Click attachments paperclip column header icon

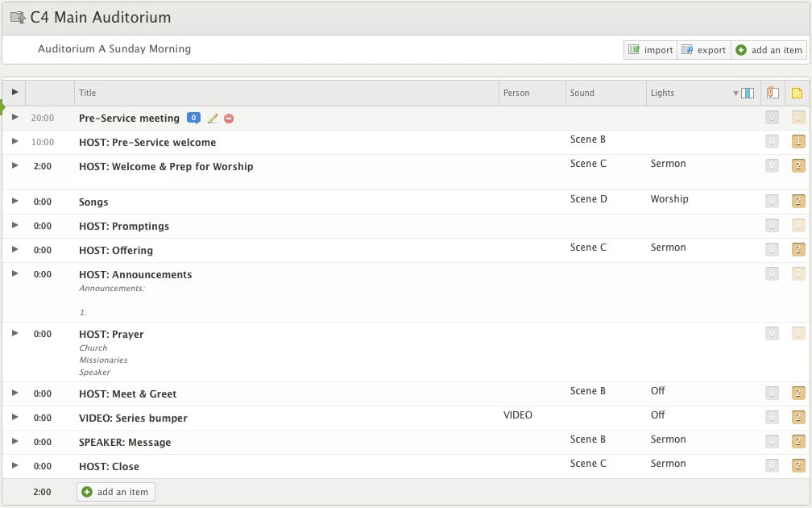tap(772, 93)
